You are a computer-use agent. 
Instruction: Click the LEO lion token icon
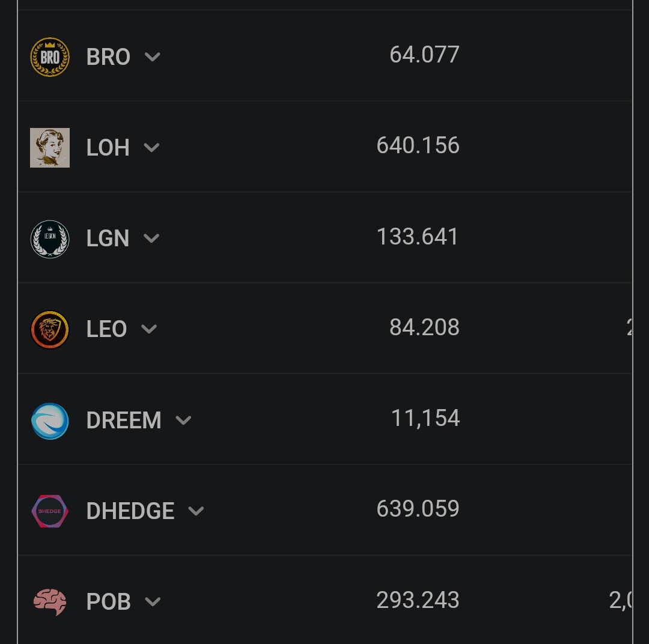point(50,330)
